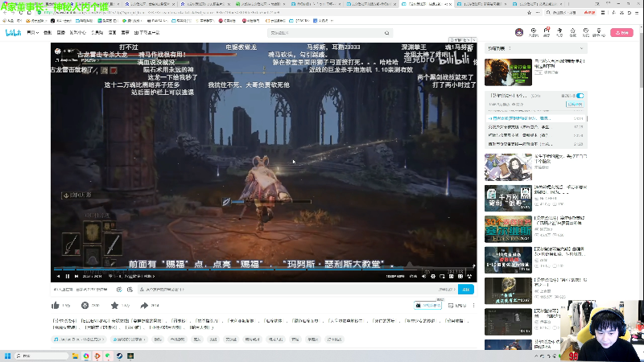This screenshot has width=644, height=362.
Task: Skip to next video with next-track button
Action: pyautogui.click(x=76, y=276)
